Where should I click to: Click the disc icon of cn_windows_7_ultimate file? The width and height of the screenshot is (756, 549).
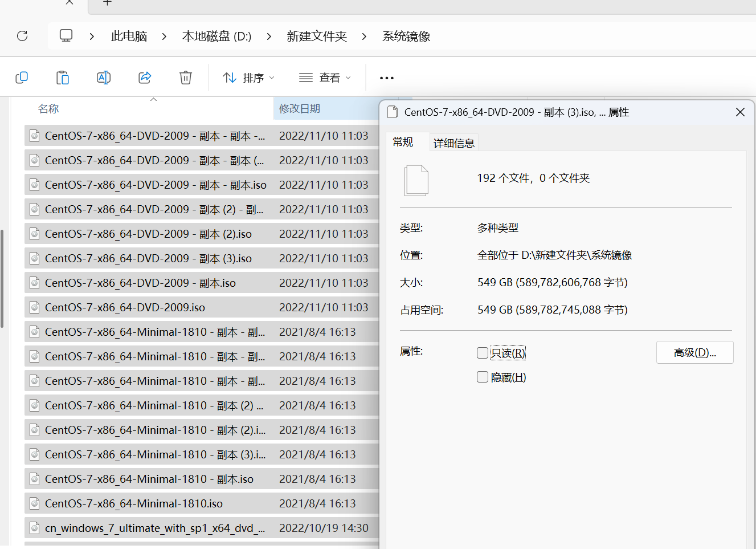tap(35, 528)
